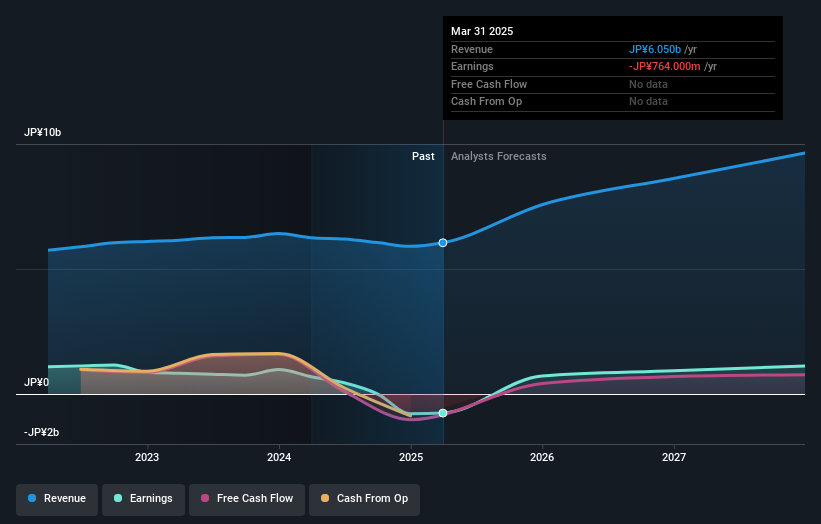Viewport: 821px width, 524px height.
Task: Click the 'Revenue' row label in tooltip
Action: click(x=472, y=49)
